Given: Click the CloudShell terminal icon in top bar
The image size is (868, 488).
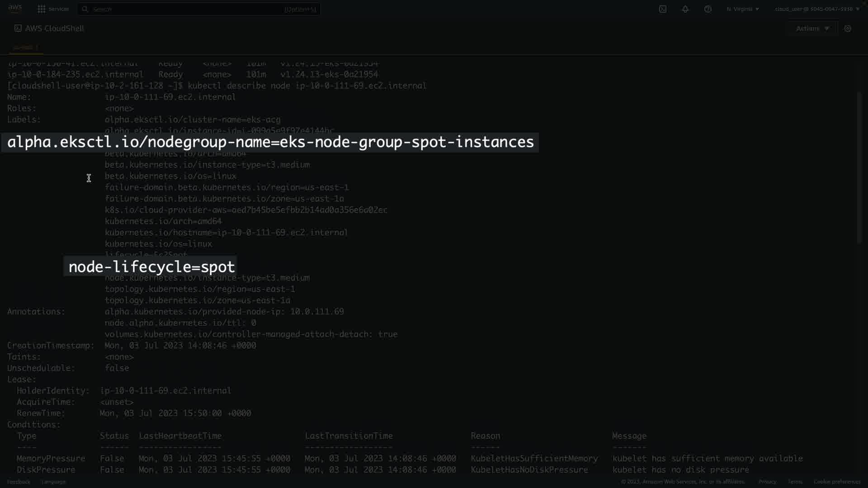Looking at the screenshot, I should (x=663, y=9).
